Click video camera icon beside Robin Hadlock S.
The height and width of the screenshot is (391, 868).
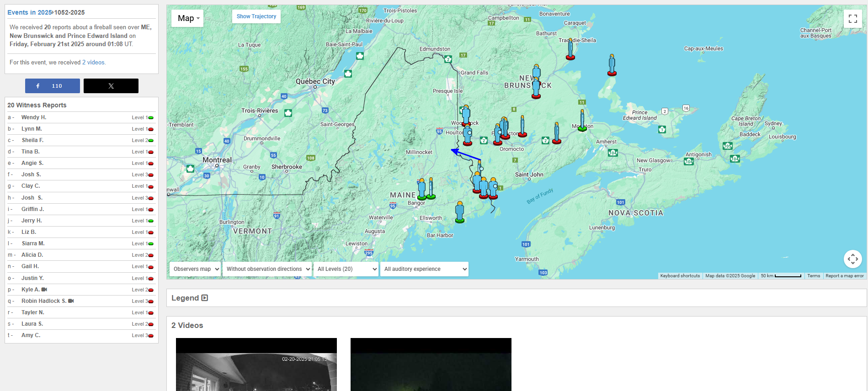tap(71, 301)
